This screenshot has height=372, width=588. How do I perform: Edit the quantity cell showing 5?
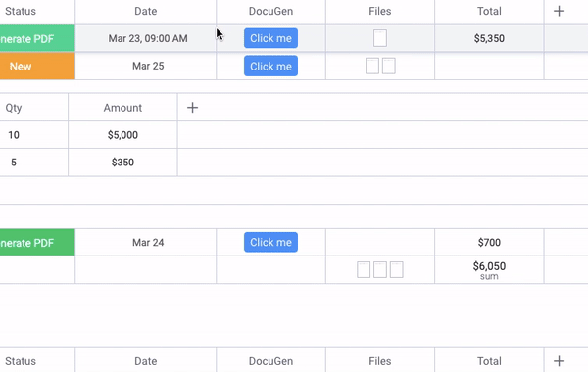[33, 163]
